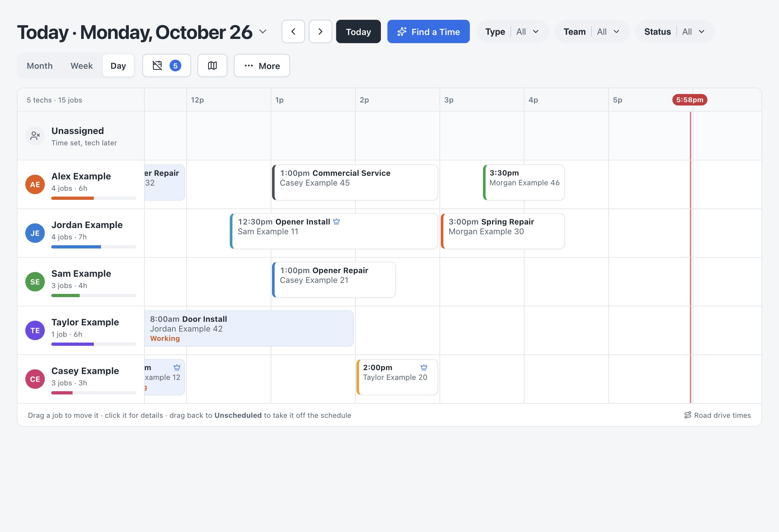
Task: Click the 5:58pm current time marker
Action: [x=689, y=100]
